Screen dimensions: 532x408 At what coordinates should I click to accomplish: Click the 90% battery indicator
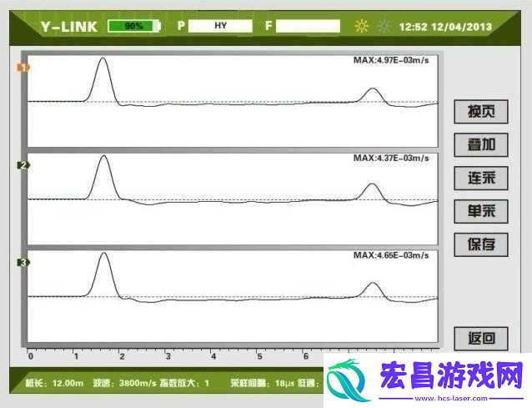(134, 26)
